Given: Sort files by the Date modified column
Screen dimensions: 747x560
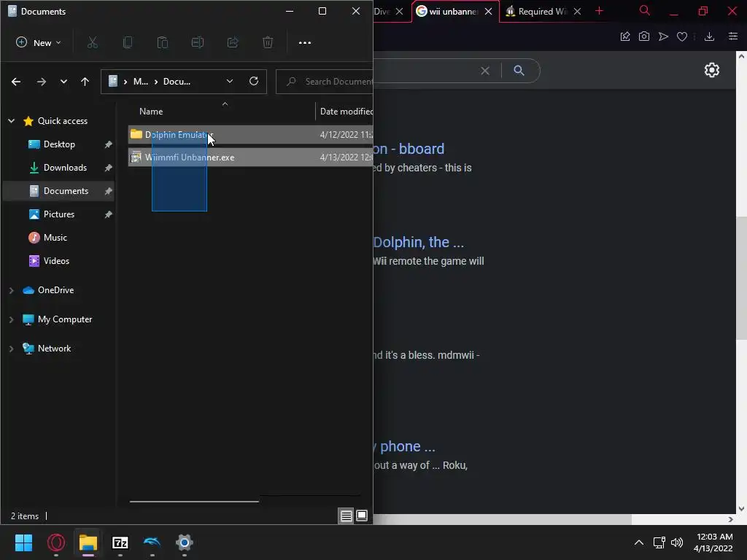Looking at the screenshot, I should [346, 111].
